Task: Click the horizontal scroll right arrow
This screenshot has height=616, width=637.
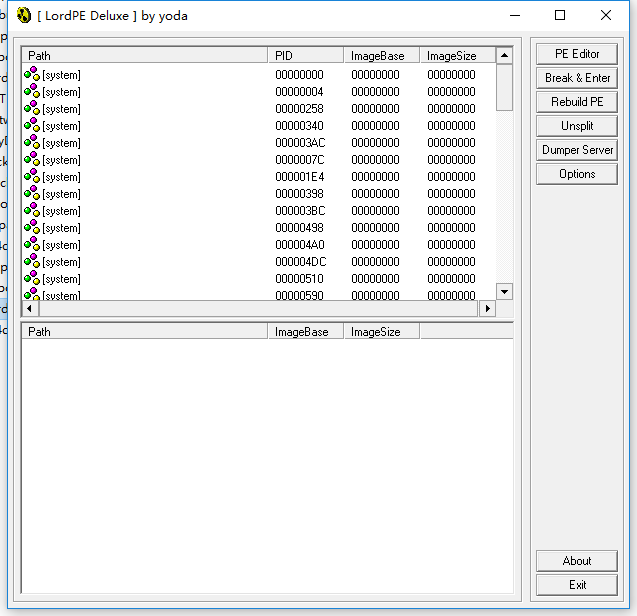Action: 488,309
